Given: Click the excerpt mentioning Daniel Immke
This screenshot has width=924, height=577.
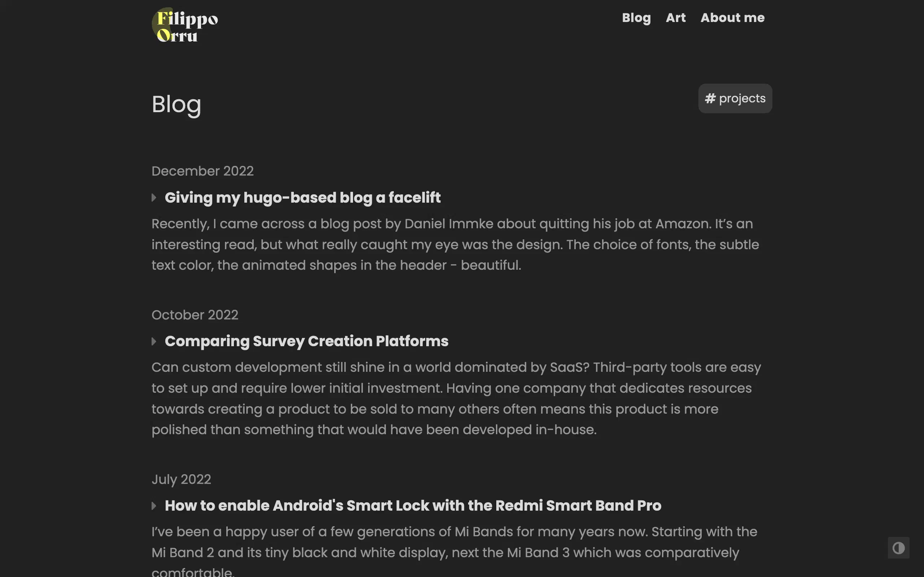Looking at the screenshot, I should pos(454,245).
